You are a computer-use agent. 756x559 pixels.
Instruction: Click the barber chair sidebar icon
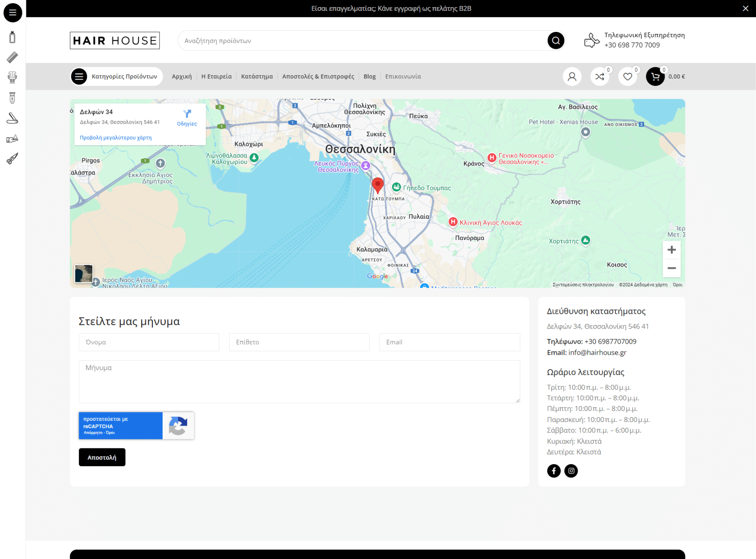tap(12, 78)
